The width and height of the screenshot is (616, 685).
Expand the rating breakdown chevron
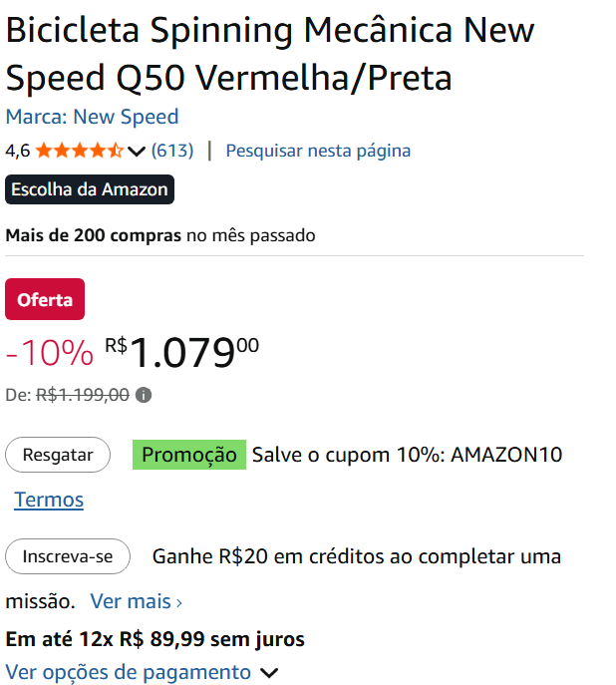pyautogui.click(x=138, y=152)
